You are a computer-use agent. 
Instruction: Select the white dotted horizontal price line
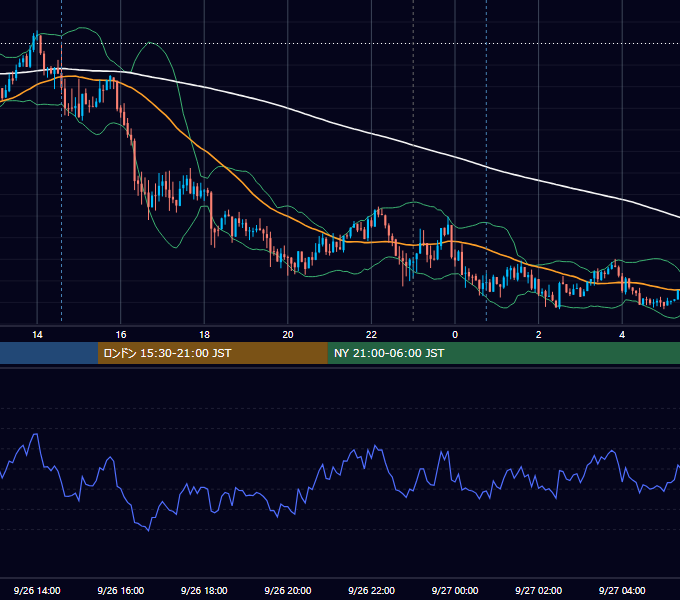[340, 44]
